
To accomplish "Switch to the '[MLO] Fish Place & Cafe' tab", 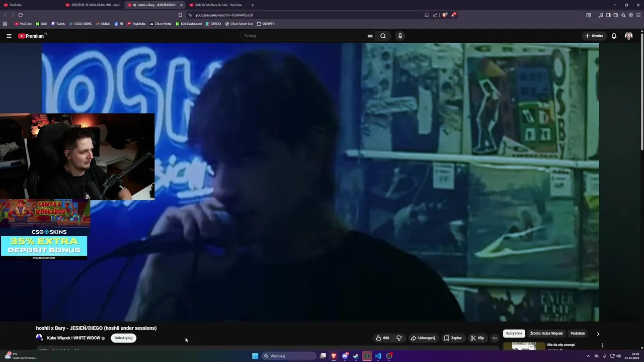I will point(217,5).
